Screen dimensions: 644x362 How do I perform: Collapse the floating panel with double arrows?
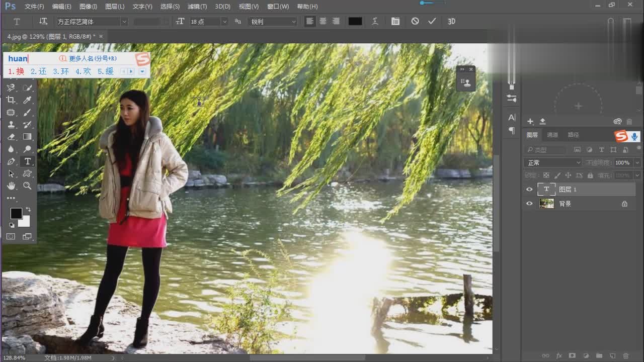462,69
